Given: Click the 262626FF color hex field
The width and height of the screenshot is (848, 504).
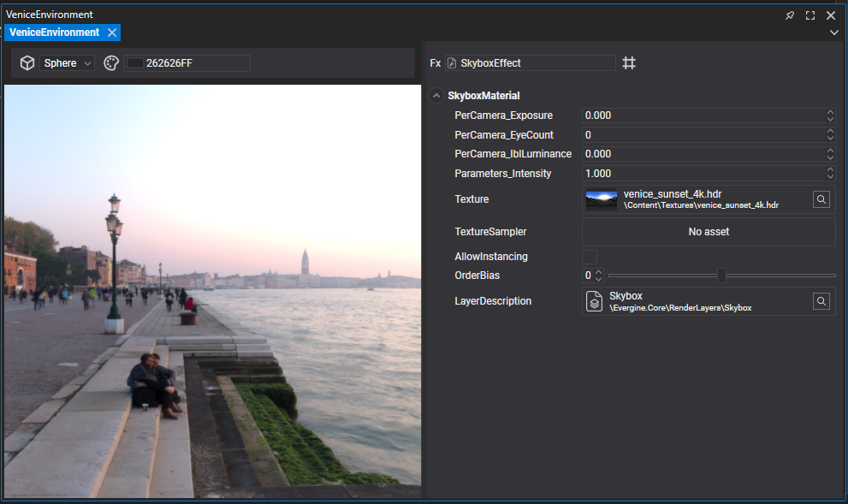Looking at the screenshot, I should [187, 63].
